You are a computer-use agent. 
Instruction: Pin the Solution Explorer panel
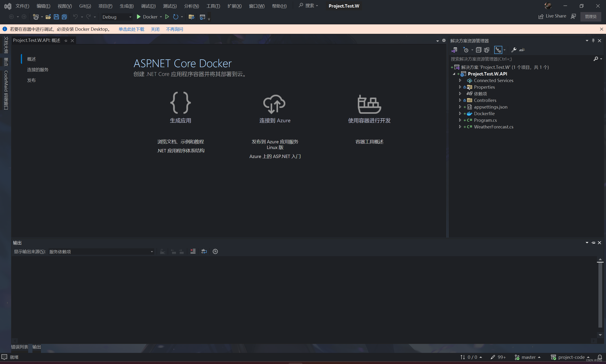[x=593, y=41]
